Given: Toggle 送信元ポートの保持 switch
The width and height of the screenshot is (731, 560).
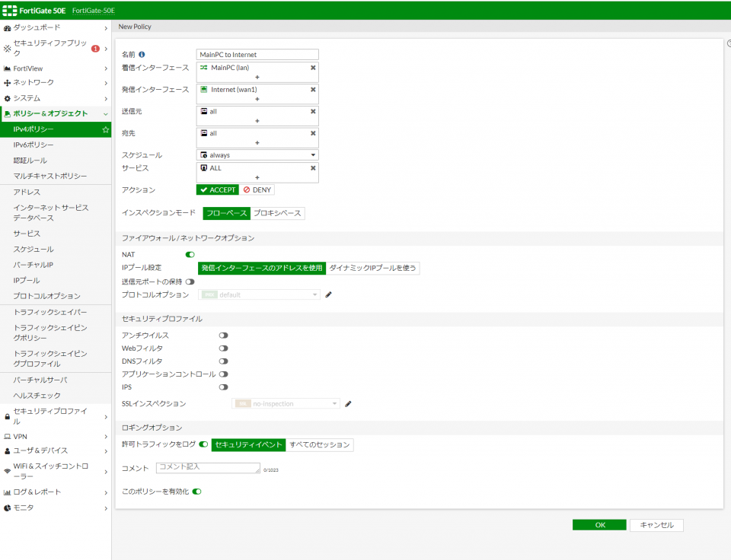Looking at the screenshot, I should (x=190, y=282).
